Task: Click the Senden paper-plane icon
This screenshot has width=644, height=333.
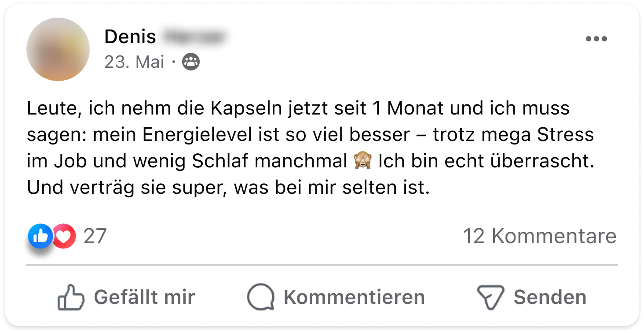Action: click(x=490, y=297)
